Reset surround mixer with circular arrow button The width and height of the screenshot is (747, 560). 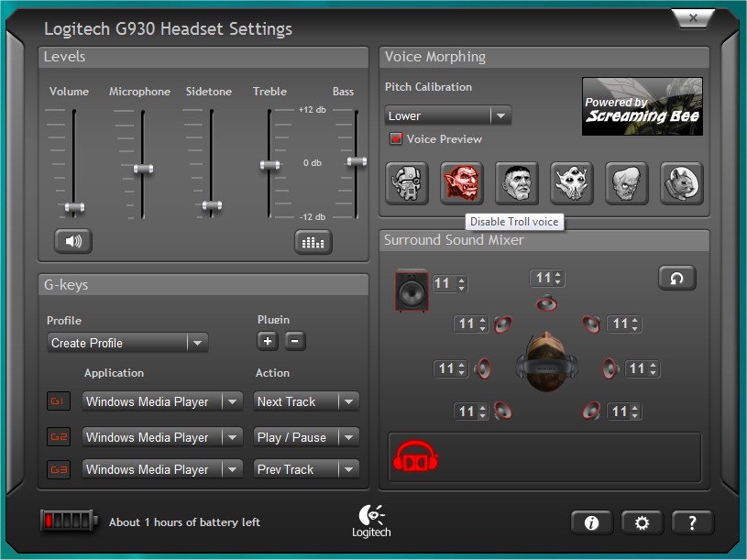(677, 278)
